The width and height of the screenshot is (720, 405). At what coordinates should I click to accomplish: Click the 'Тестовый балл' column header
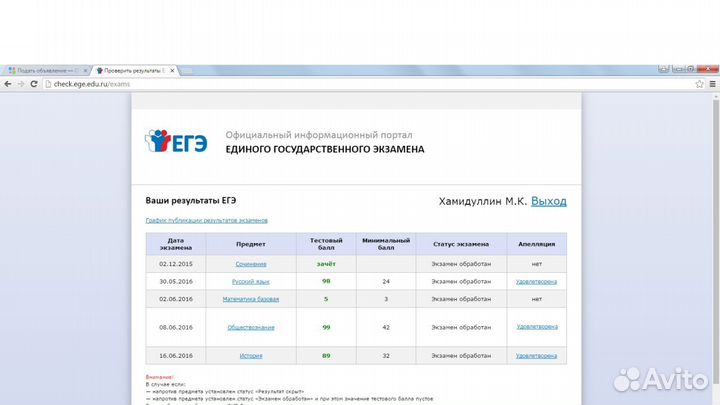coord(326,244)
